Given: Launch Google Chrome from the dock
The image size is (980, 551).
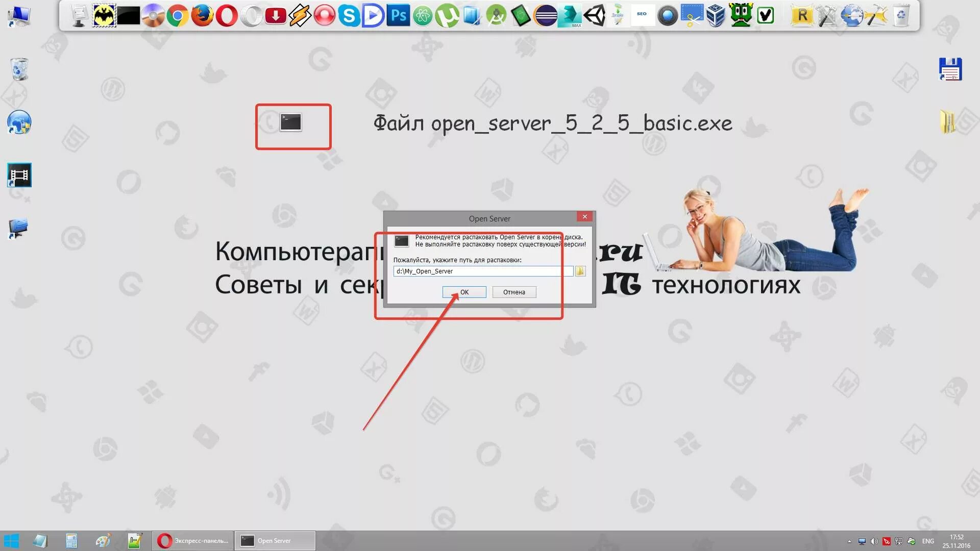Looking at the screenshot, I should click(x=177, y=16).
